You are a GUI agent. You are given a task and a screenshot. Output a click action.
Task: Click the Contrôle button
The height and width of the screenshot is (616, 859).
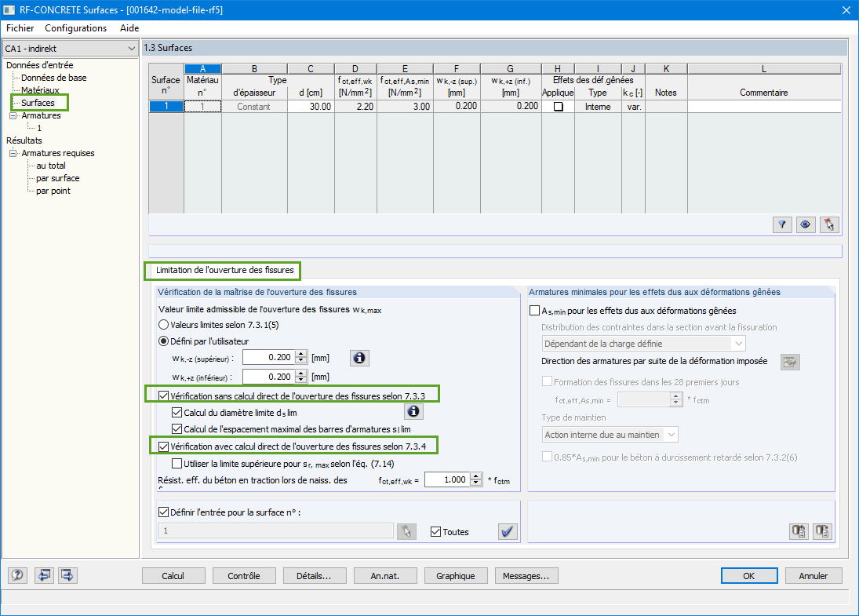[x=244, y=576]
